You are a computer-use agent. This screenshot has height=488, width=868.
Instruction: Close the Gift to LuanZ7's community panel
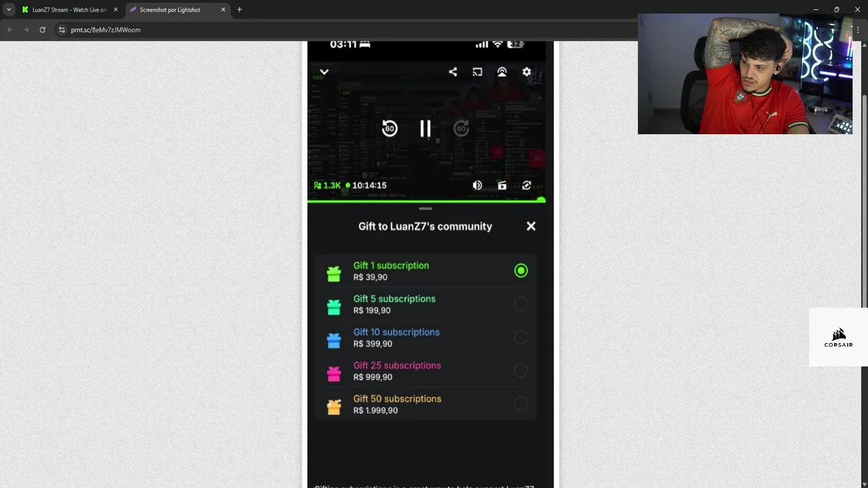(x=531, y=226)
